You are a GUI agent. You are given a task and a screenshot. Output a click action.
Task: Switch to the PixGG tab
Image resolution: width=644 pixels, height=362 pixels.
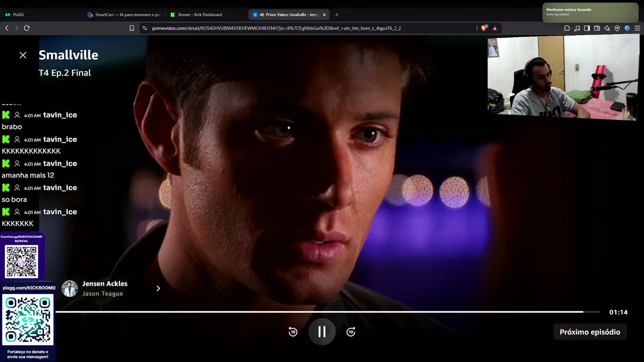pos(42,15)
